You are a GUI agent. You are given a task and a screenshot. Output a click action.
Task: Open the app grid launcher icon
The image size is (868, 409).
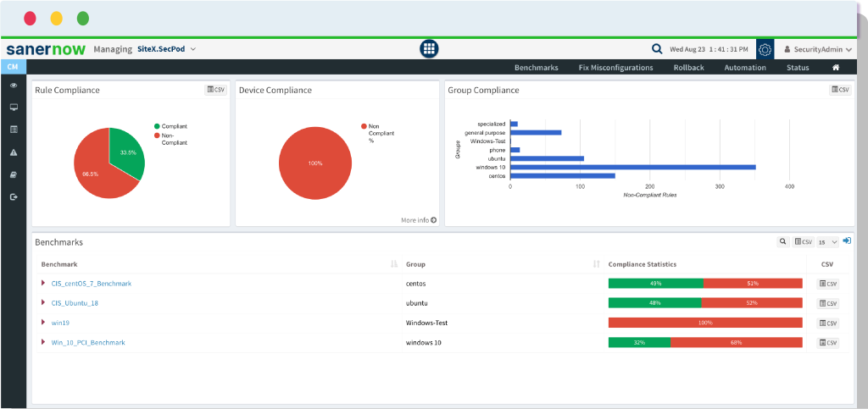[428, 48]
